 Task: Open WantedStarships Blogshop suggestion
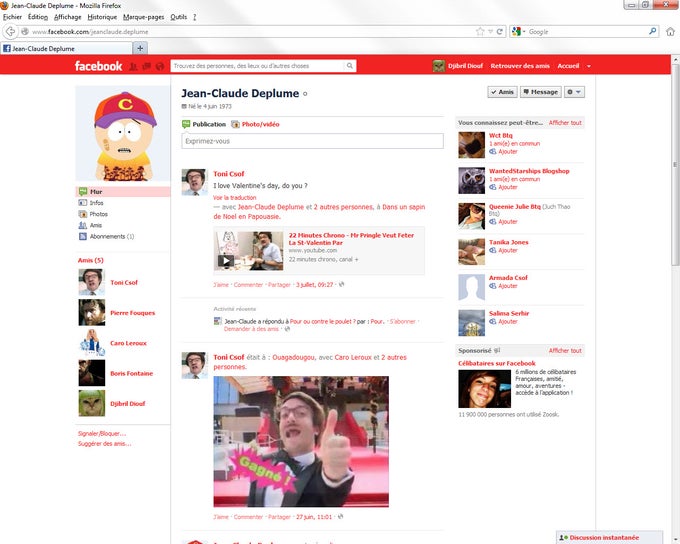coord(529,171)
